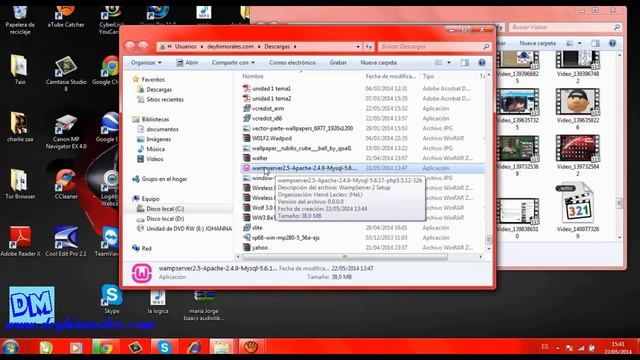Open aTube Catcher desktop shortcut
The height and width of the screenshot is (360, 640).
tap(66, 17)
